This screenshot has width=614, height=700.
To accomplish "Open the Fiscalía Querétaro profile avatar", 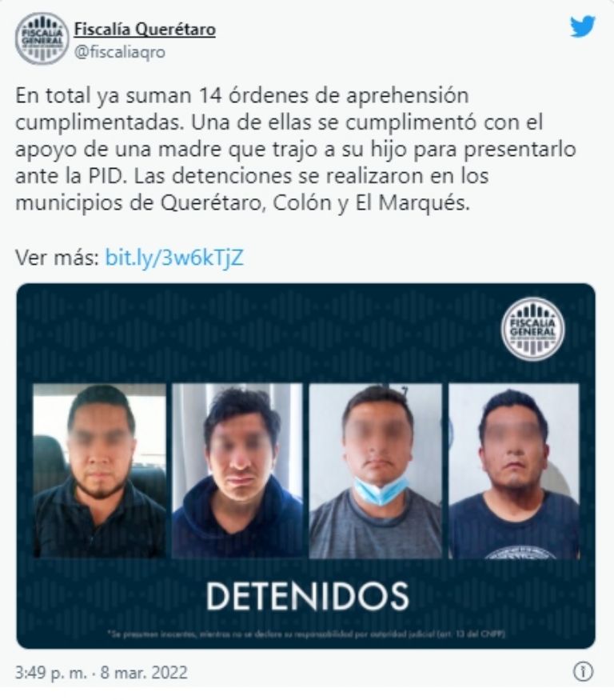I will (41, 39).
